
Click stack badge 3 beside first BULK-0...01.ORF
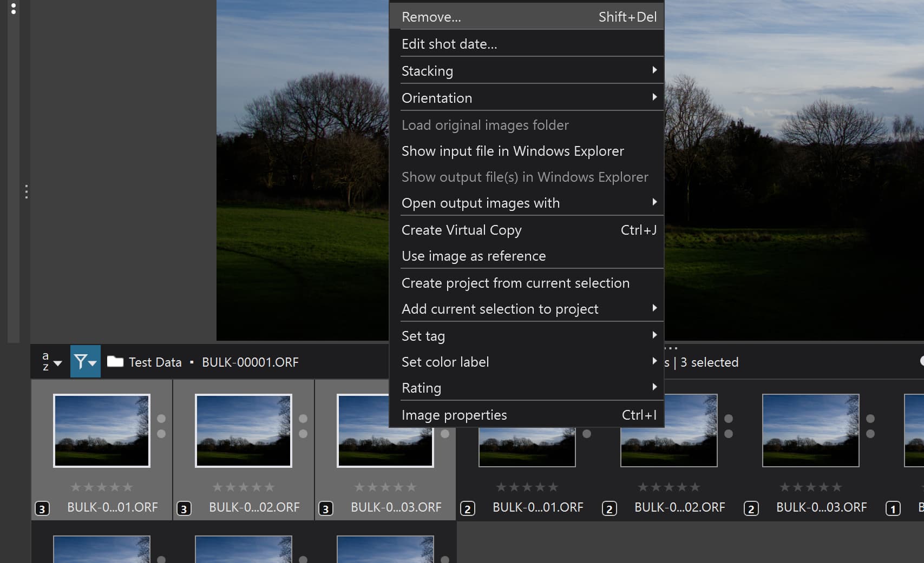point(42,508)
